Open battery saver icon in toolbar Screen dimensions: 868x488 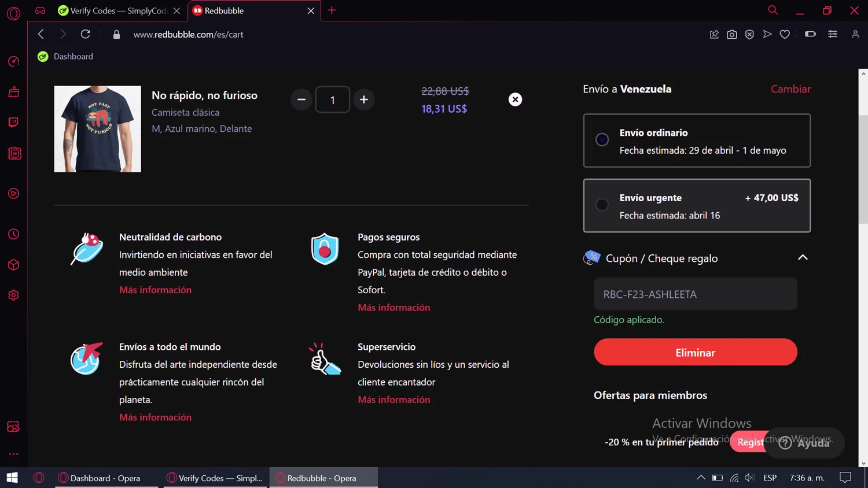810,35
